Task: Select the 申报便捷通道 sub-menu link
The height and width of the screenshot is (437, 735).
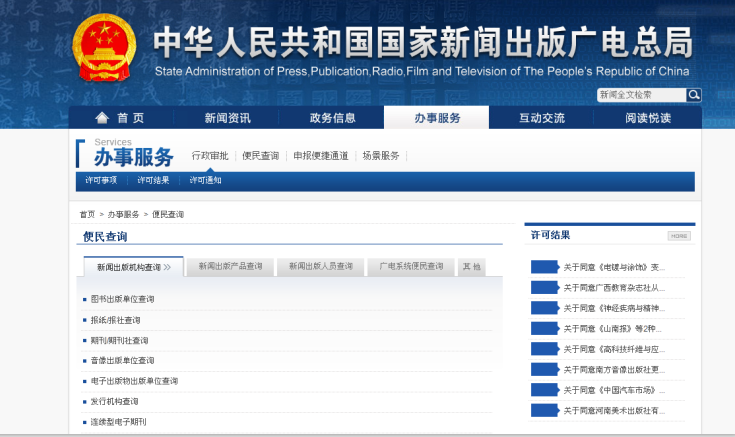Action: [x=321, y=156]
